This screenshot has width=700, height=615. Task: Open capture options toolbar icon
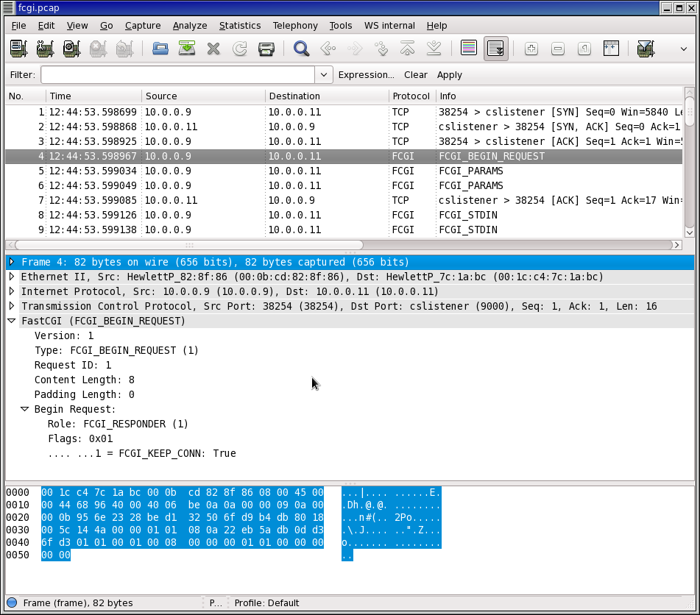click(45, 49)
